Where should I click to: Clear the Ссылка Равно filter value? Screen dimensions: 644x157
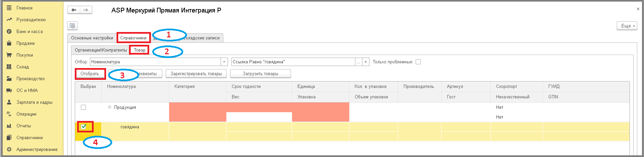click(366, 62)
